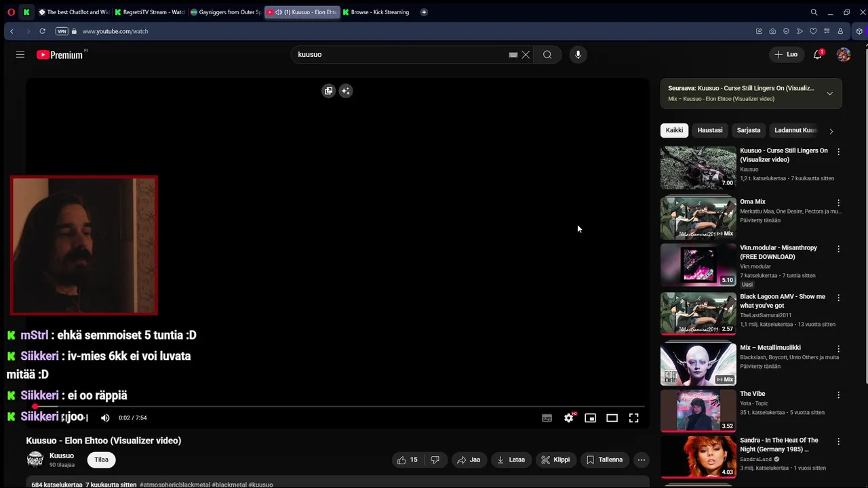Take a snapshot with the camera icon
The width and height of the screenshot is (868, 488).
[x=772, y=31]
